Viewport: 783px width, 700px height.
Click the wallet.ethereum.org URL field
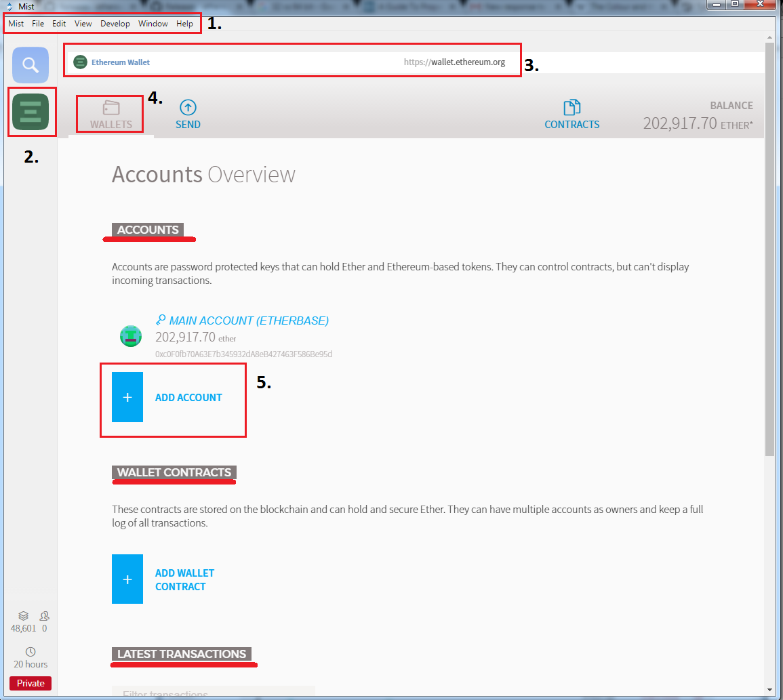pyautogui.click(x=454, y=62)
